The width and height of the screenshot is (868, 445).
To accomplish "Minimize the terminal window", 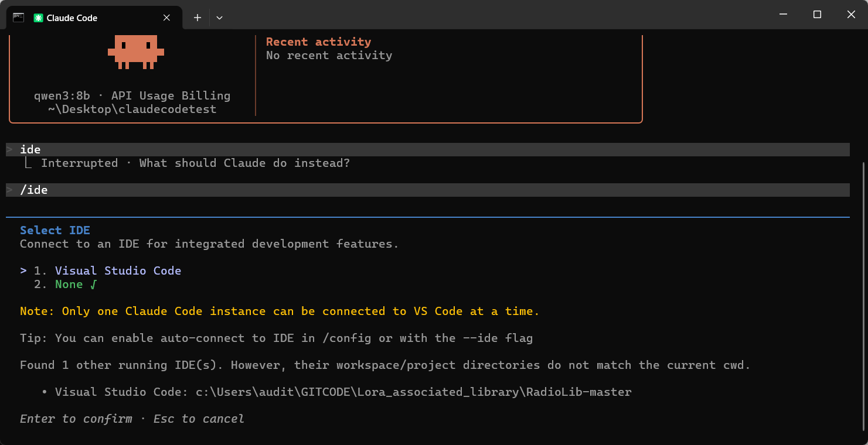I will [782, 14].
